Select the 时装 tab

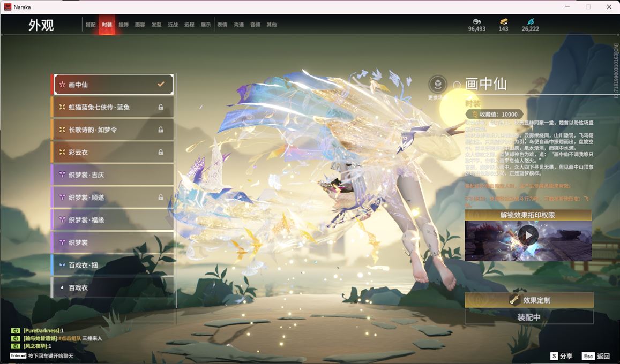[x=107, y=25]
